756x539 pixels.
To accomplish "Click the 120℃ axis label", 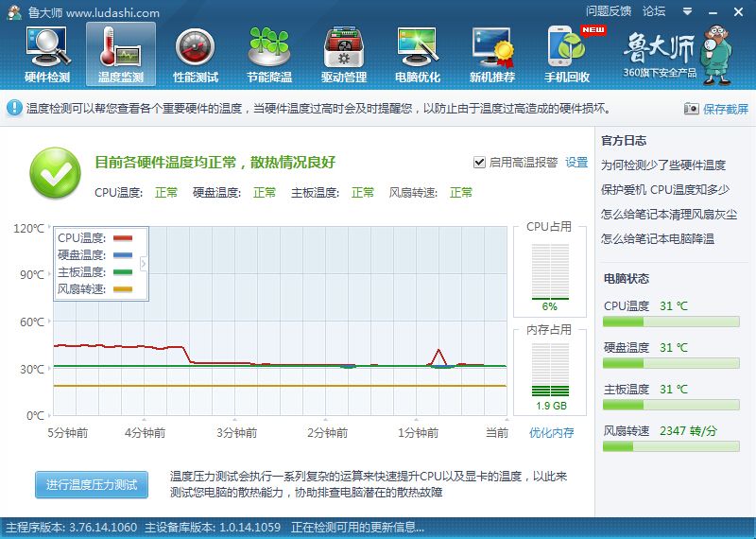I will tap(29, 228).
